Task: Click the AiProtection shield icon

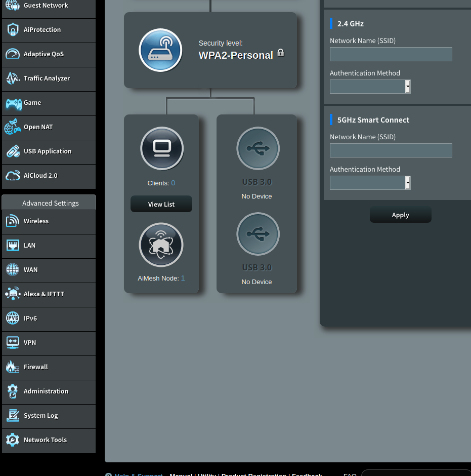Action: 13,30
